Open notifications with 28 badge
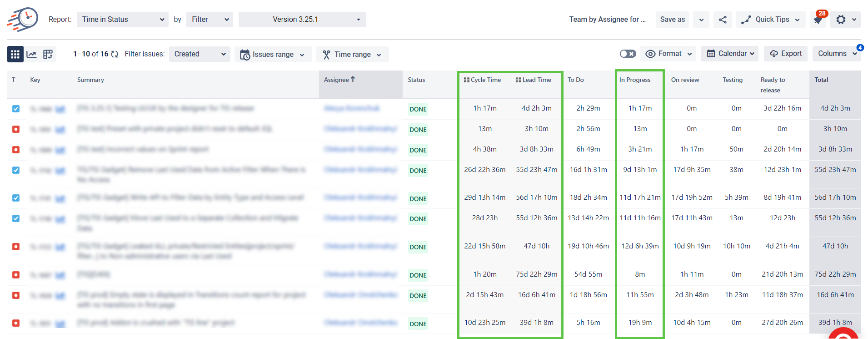 [x=818, y=20]
